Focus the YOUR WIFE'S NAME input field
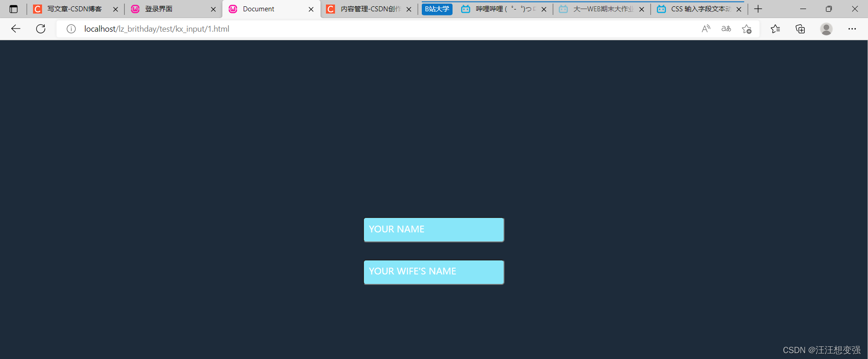 tap(434, 272)
